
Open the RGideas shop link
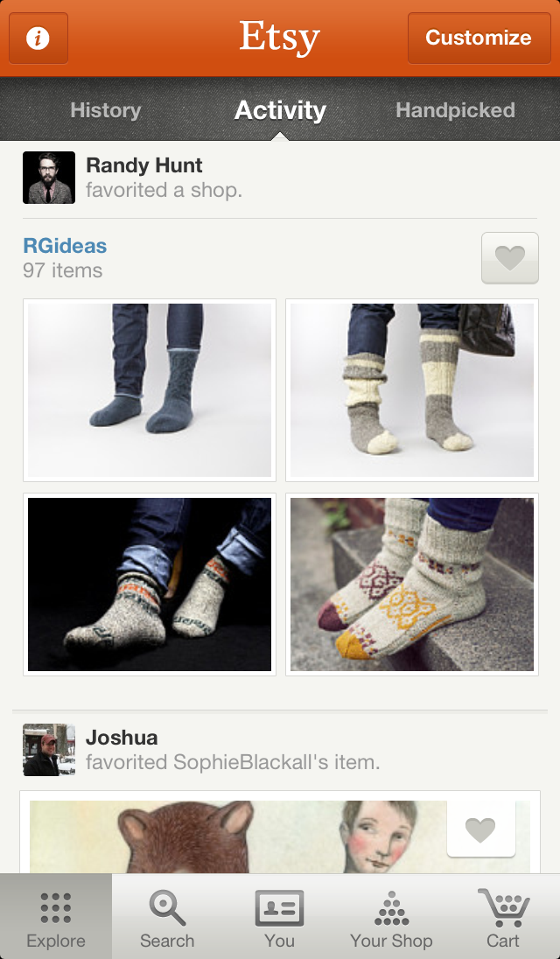65,246
